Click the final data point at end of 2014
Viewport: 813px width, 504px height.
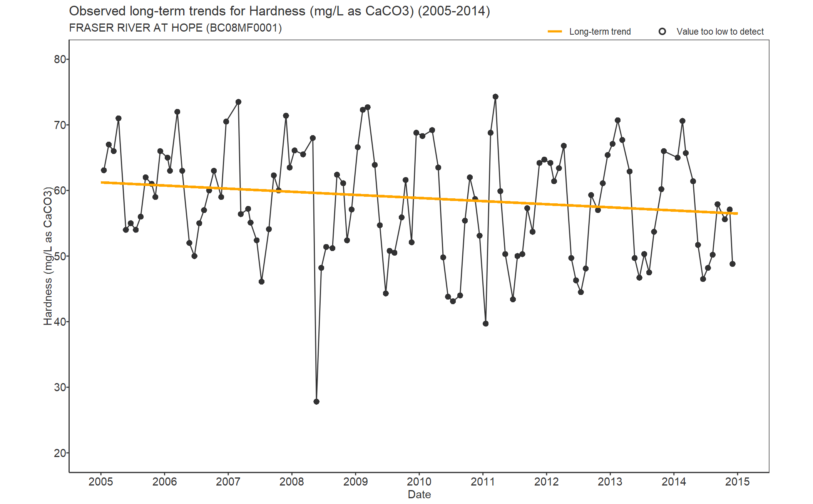733,264
